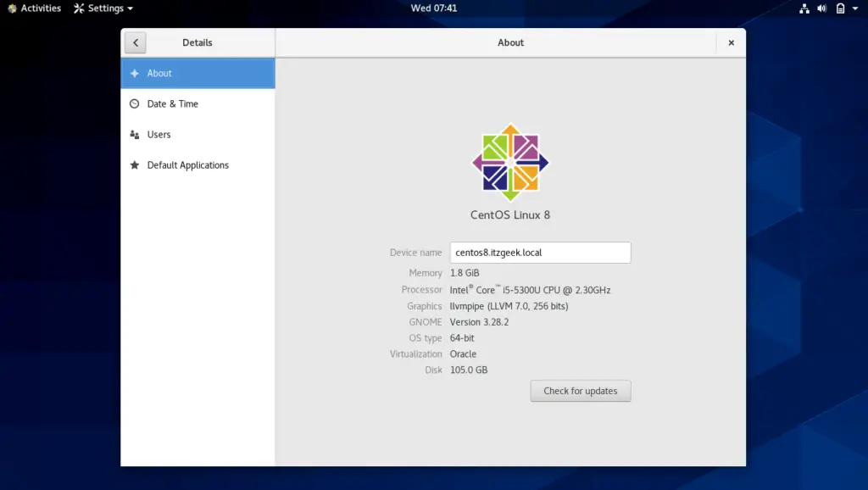Click the Default Applications star icon

[136, 164]
